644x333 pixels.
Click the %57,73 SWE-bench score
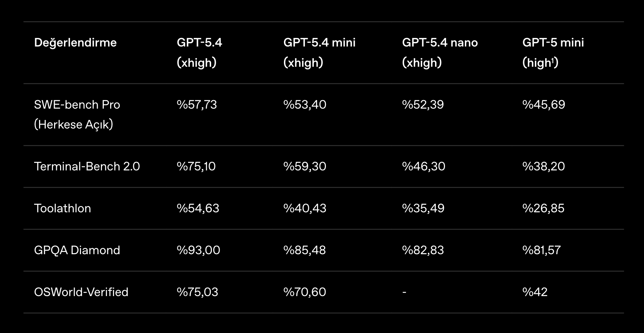click(x=197, y=104)
